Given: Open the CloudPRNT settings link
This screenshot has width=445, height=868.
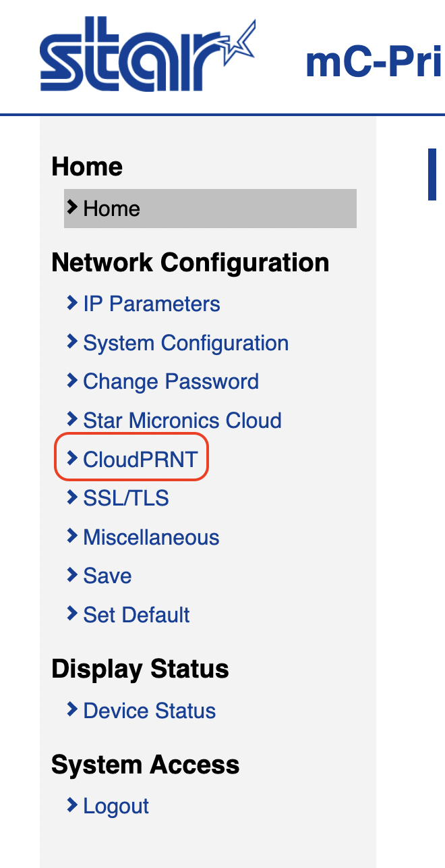Looking at the screenshot, I should point(140,460).
